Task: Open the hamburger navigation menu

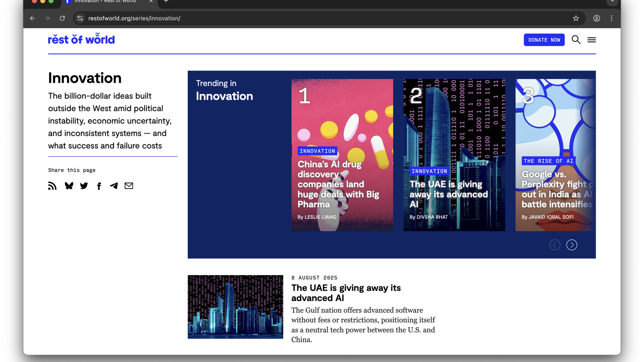Action: (x=592, y=40)
